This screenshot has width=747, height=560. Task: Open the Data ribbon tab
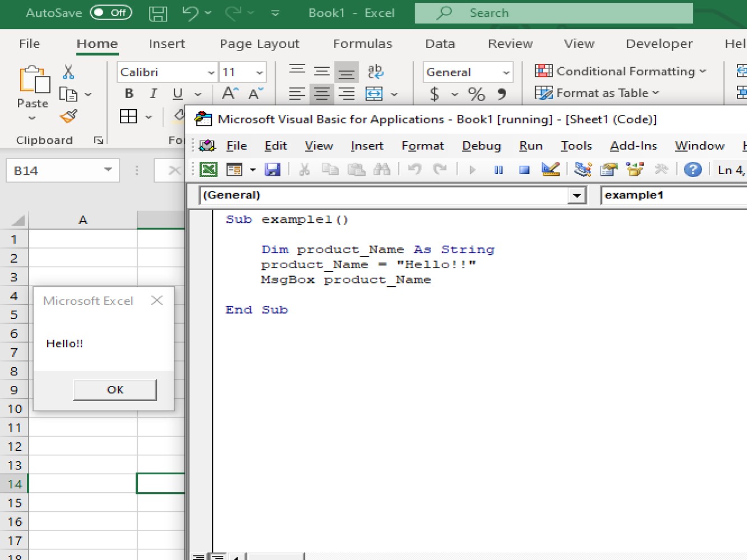click(440, 44)
